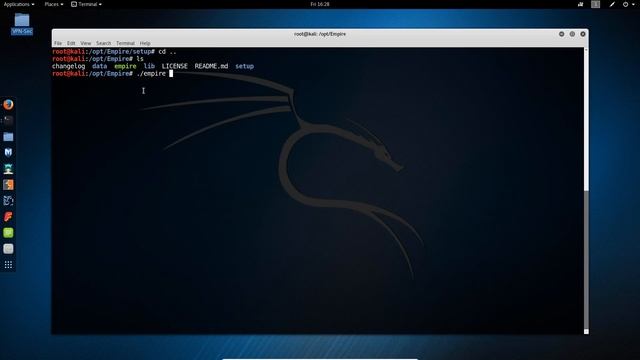Open the terminal View menu

85,43
